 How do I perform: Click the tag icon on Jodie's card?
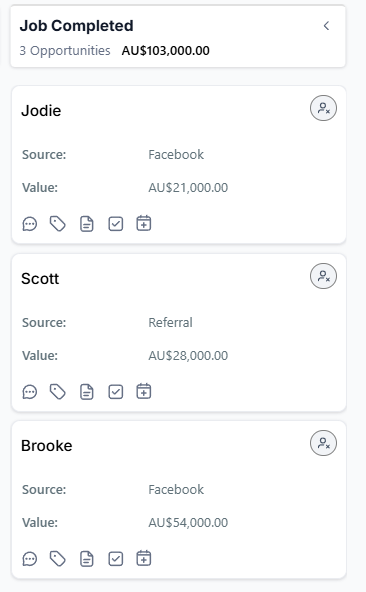[x=58, y=224]
